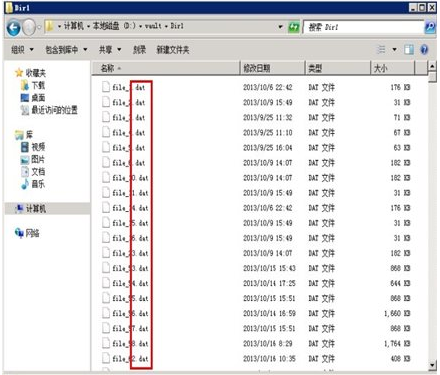This screenshot has height=375, width=440.
Task: Show the preview pane
Action: pos(409,50)
